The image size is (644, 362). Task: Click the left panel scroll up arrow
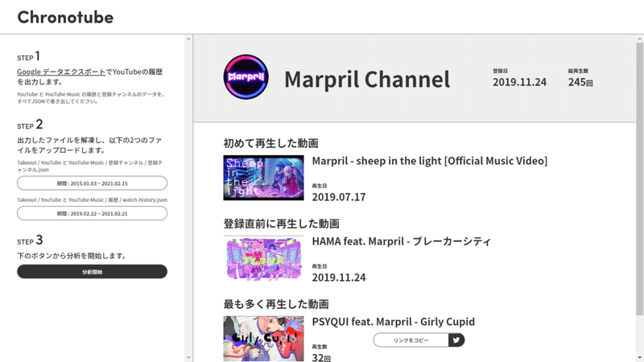pyautogui.click(x=188, y=39)
